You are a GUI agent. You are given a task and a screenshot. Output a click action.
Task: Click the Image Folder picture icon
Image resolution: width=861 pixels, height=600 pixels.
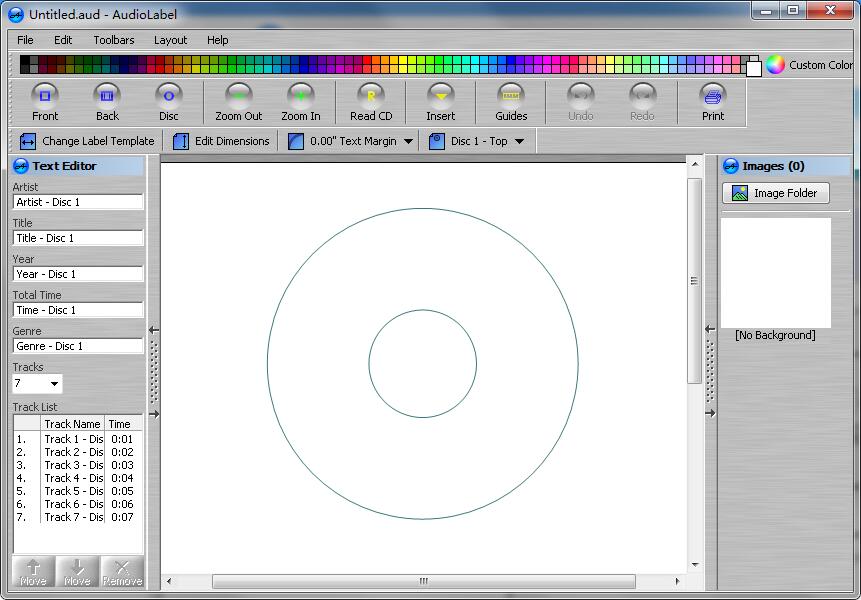(740, 193)
